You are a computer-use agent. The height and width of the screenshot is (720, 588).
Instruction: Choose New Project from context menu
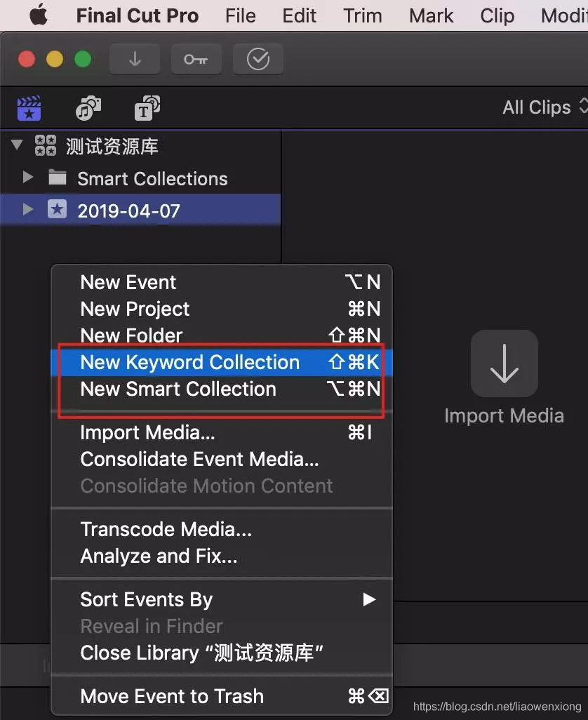(x=222, y=309)
